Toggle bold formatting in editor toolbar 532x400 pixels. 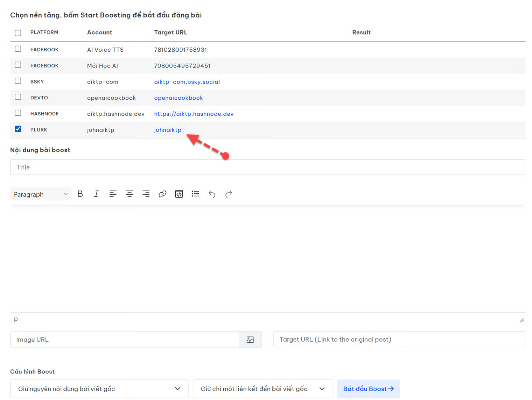(x=80, y=194)
